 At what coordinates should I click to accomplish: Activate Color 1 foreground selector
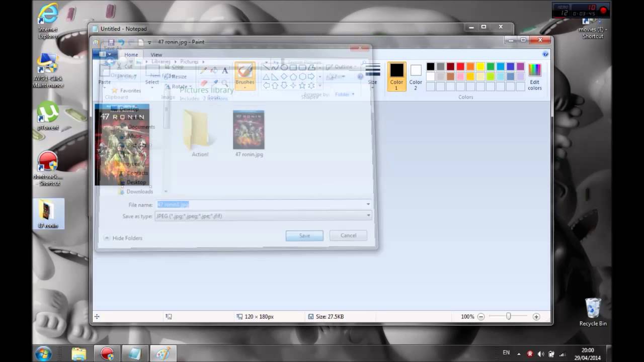[396, 76]
